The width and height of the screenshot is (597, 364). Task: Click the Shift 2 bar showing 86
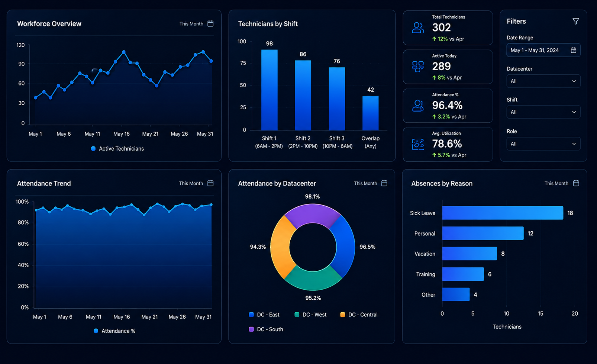click(x=303, y=95)
